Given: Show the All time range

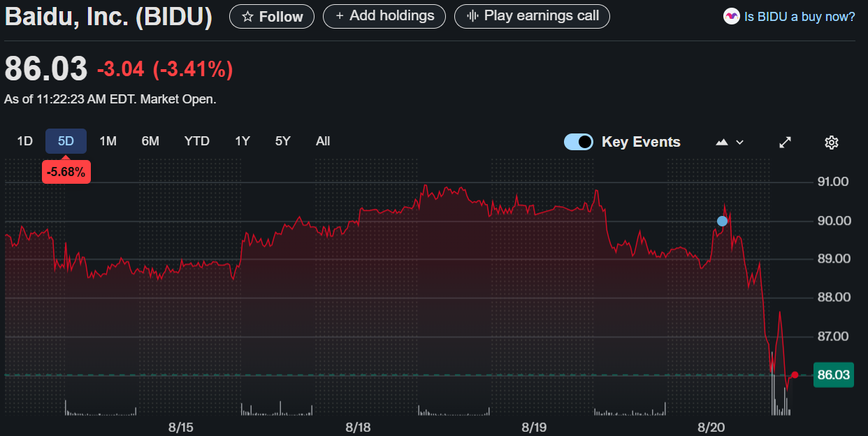Looking at the screenshot, I should coord(323,141).
